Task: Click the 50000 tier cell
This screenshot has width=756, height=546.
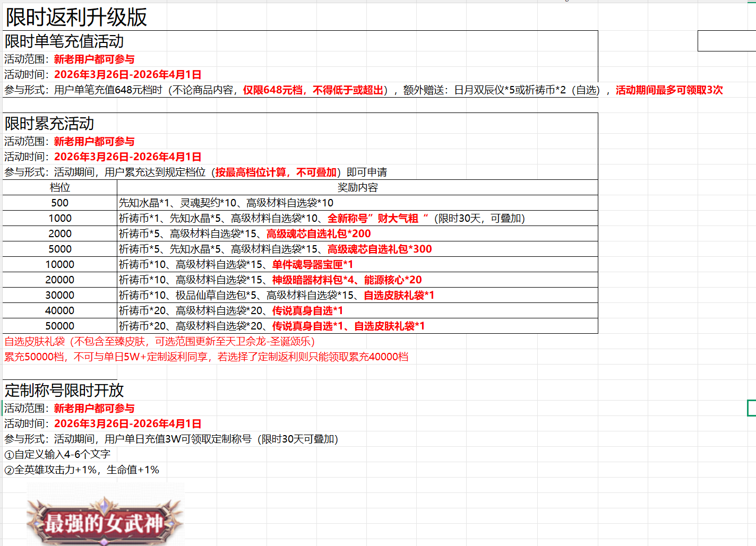Action: 59,326
